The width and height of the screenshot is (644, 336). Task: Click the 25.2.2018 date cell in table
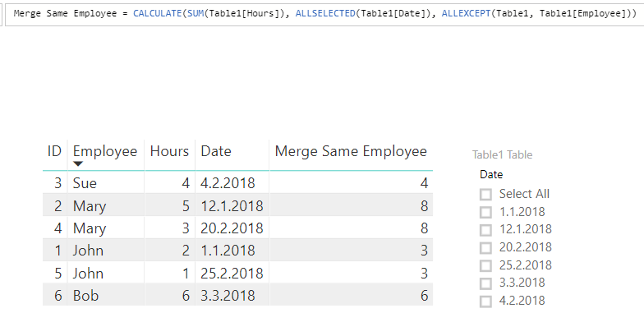(232, 274)
